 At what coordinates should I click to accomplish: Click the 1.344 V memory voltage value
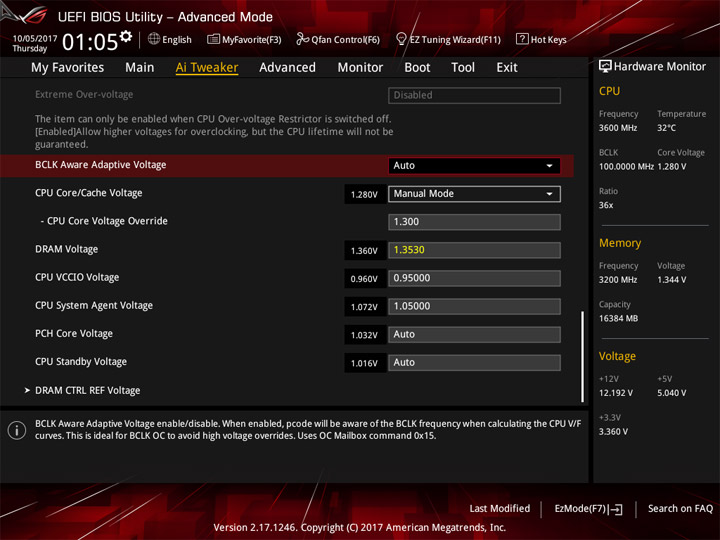(671, 280)
